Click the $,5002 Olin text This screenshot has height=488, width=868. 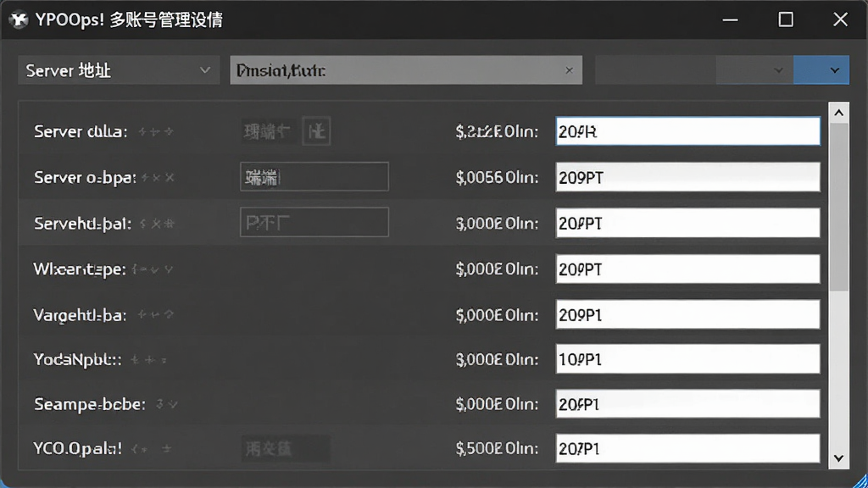pyautogui.click(x=497, y=448)
